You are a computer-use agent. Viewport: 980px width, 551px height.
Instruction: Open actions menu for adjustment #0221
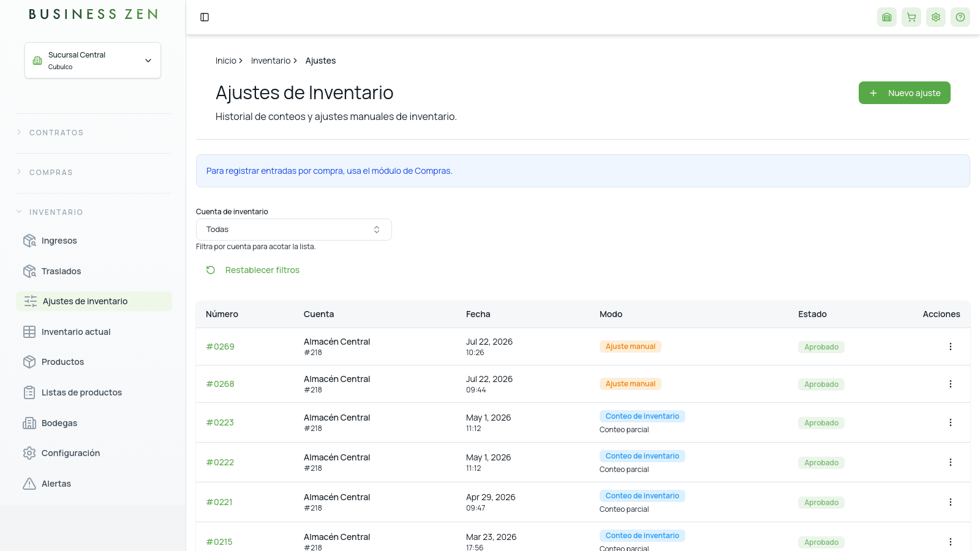[x=951, y=502]
